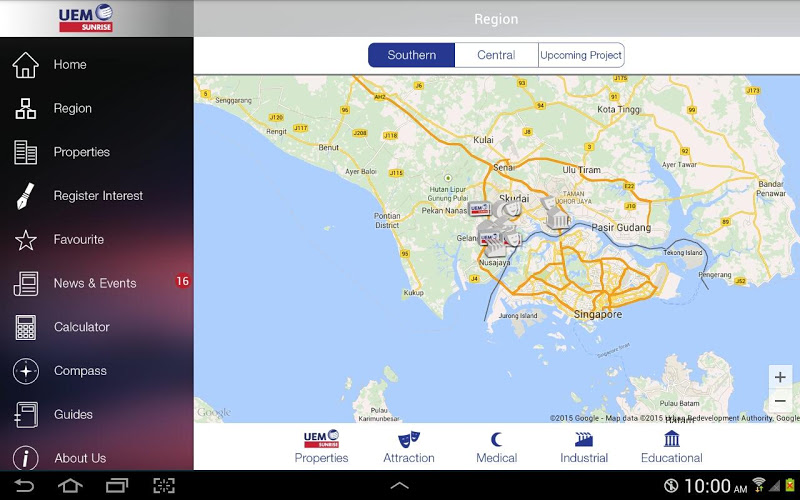800x500 pixels.
Task: Click the star Favourite icon
Action: click(x=26, y=240)
